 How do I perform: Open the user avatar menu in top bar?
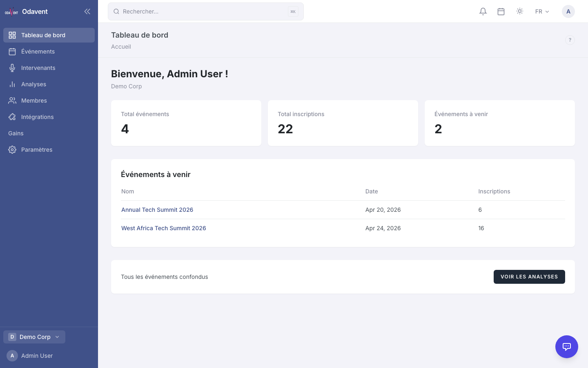(x=568, y=11)
